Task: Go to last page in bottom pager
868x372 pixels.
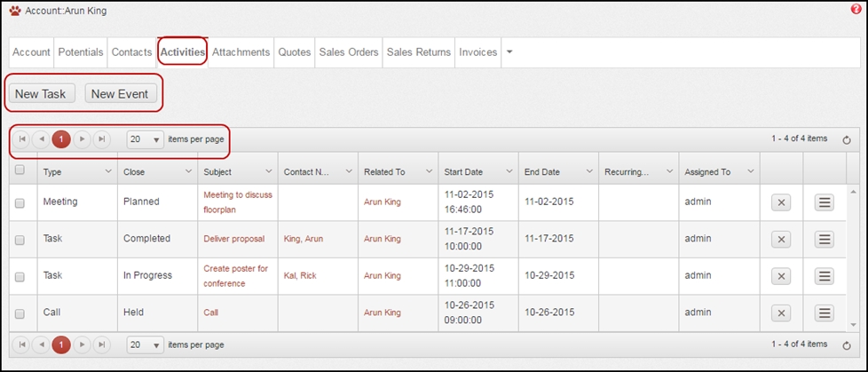Action: (x=101, y=344)
